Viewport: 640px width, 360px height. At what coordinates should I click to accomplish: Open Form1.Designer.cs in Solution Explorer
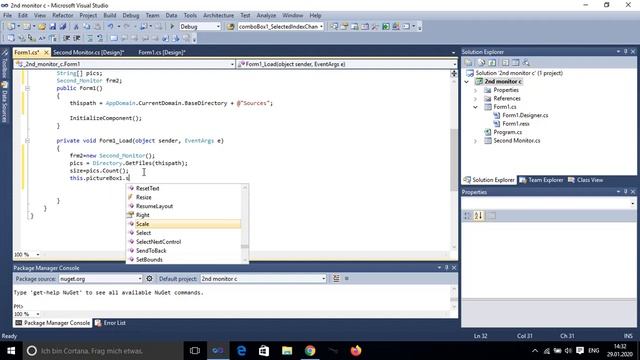[x=525, y=116]
